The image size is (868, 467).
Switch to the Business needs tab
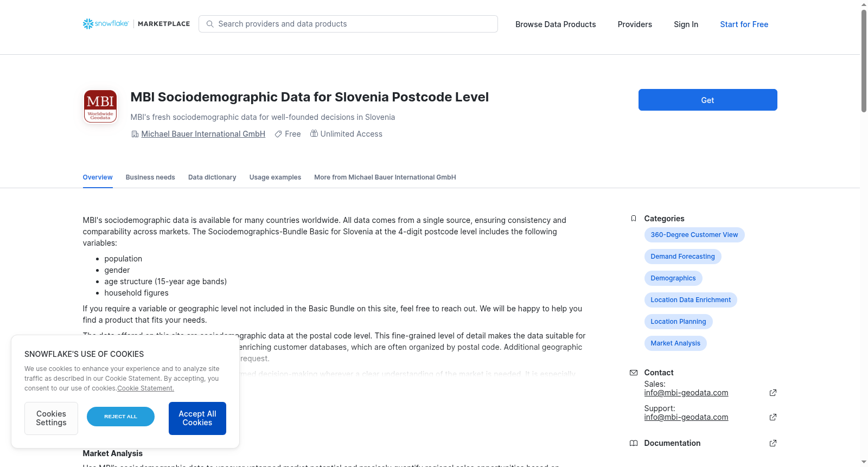coord(150,177)
